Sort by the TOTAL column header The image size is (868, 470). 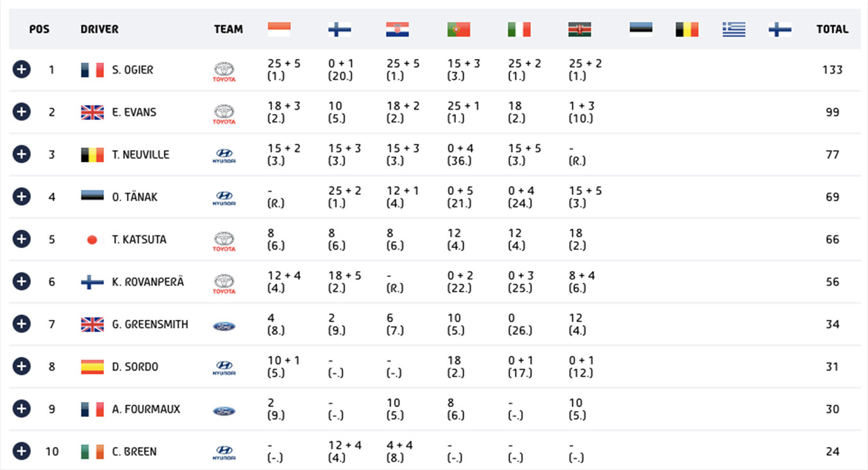[832, 29]
